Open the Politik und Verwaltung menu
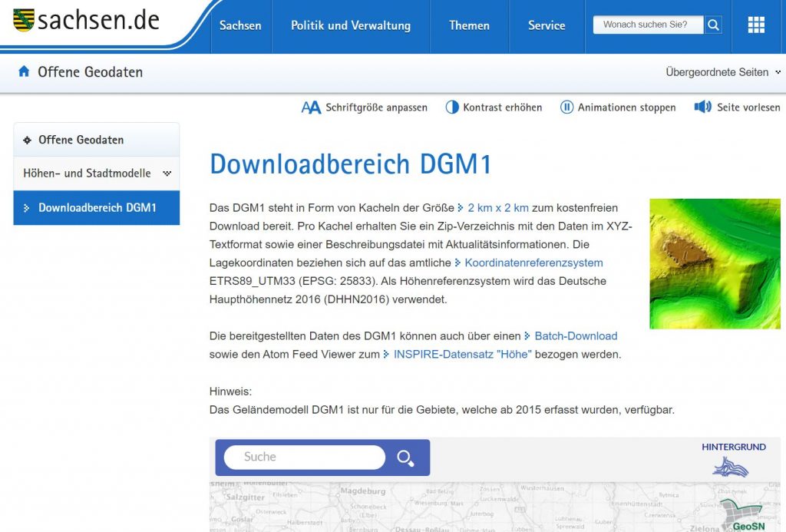 tap(351, 25)
